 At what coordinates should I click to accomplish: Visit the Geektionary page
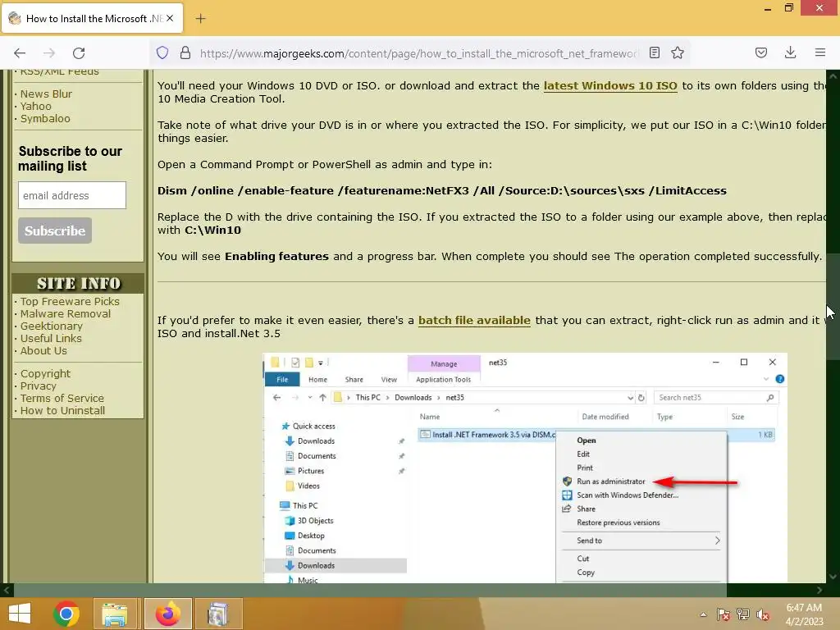52,326
